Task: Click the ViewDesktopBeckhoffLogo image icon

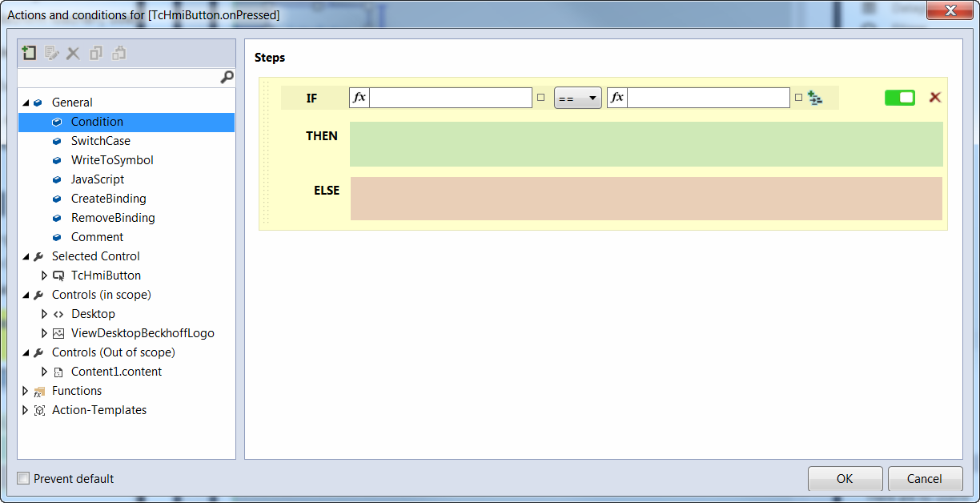Action: 58,333
